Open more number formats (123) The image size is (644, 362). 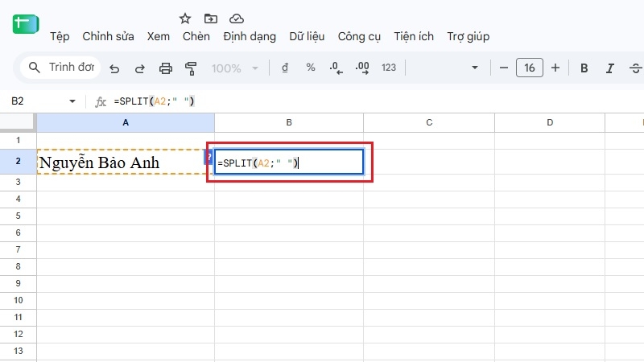coord(389,68)
